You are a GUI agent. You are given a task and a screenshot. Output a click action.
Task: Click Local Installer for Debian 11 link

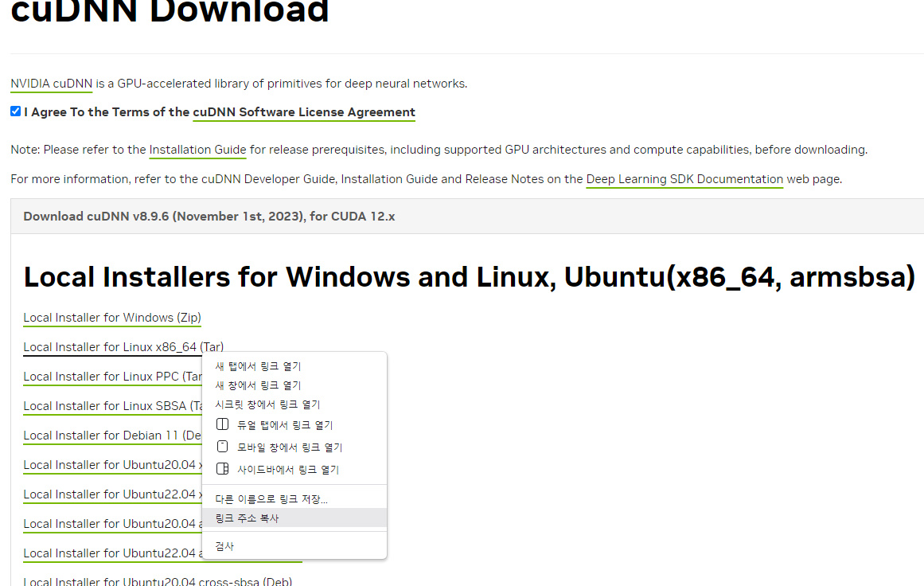point(112,436)
